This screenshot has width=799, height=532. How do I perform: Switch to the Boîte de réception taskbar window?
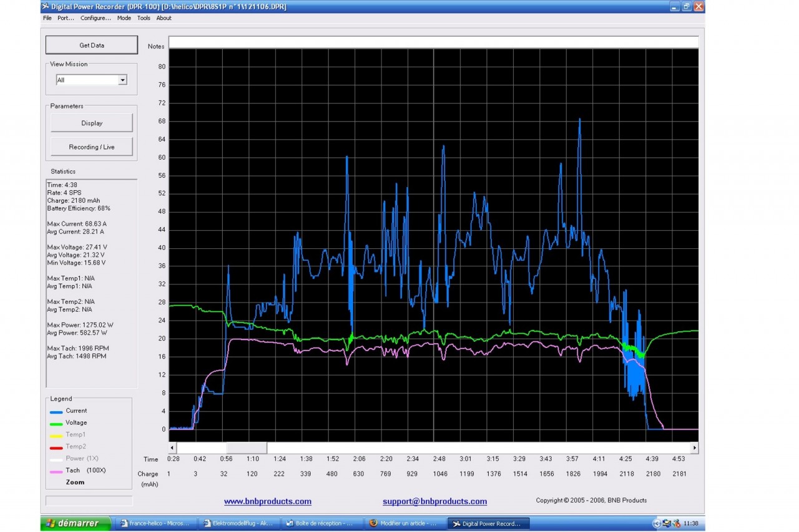321,523
